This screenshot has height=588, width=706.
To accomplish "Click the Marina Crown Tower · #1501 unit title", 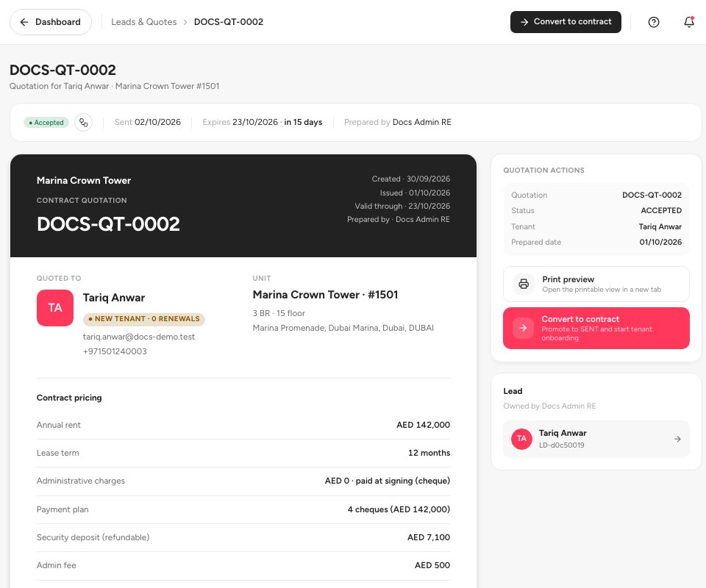I will [x=325, y=295].
